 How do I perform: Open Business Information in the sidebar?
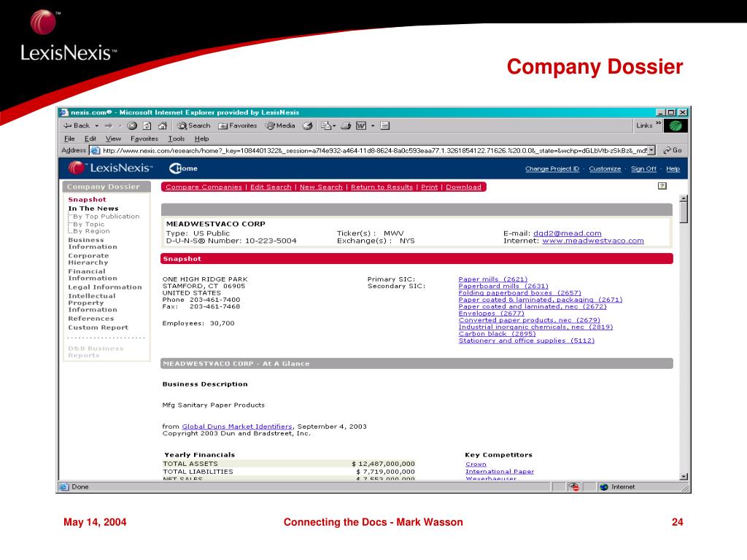click(x=93, y=244)
